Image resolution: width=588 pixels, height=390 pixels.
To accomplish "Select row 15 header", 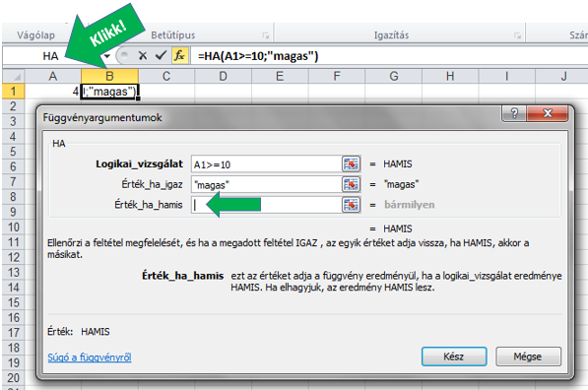I will [13, 302].
